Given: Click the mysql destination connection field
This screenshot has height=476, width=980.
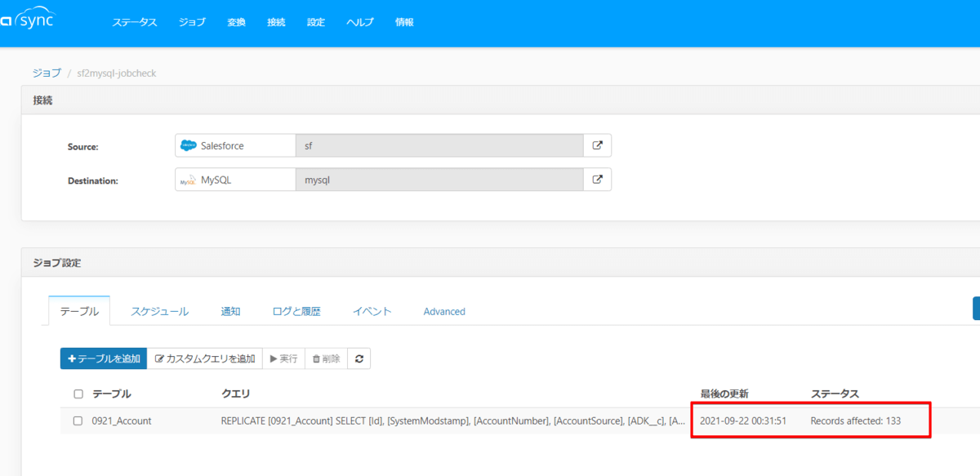Looking at the screenshot, I should (439, 180).
